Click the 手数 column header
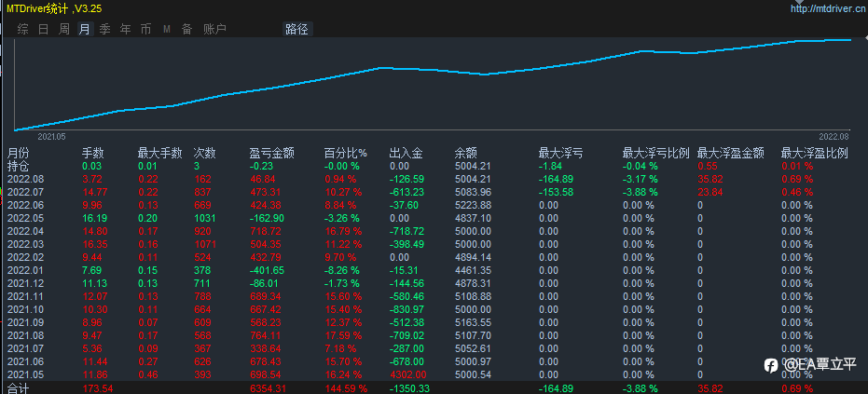The width and height of the screenshot is (868, 394). point(93,154)
